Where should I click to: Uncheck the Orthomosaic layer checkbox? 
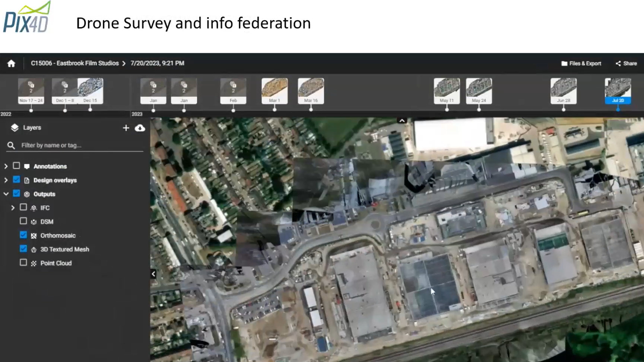pyautogui.click(x=23, y=235)
